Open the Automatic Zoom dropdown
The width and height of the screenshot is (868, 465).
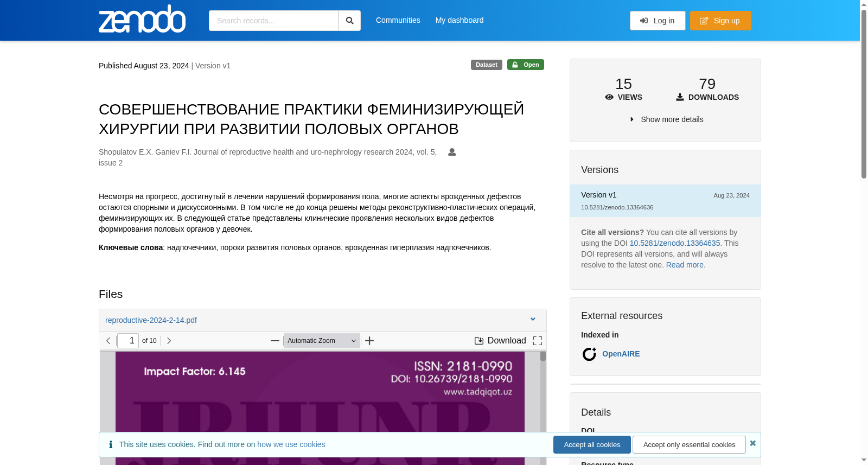pyautogui.click(x=322, y=341)
